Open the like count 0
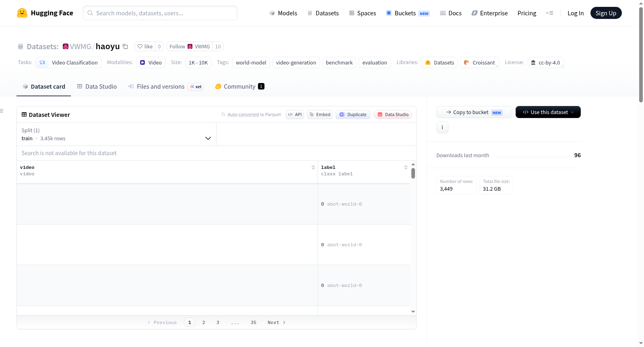 (159, 46)
